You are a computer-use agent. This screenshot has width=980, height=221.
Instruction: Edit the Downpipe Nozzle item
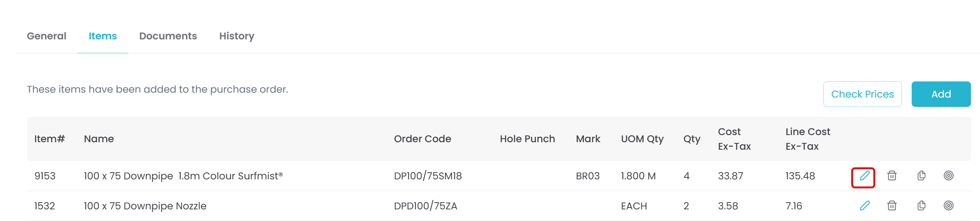coord(864,206)
